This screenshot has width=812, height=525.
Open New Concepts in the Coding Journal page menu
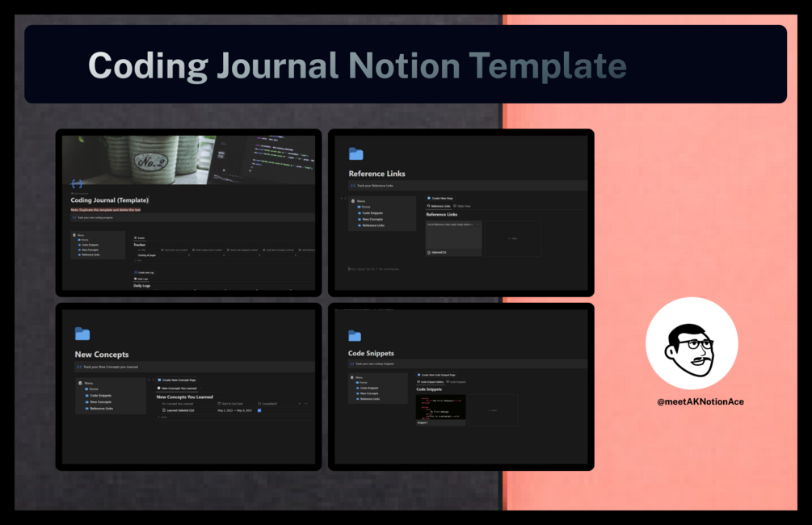[x=88, y=250]
